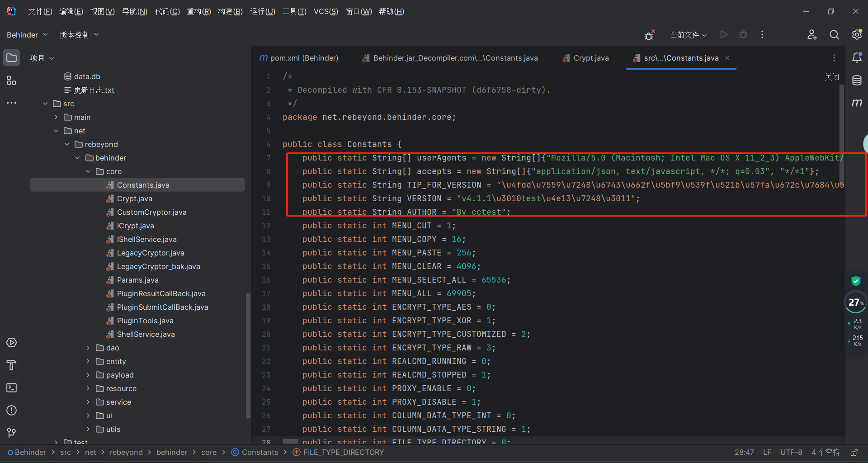Toggle read-only lock icon in status bar
The image size is (868, 463).
pos(854,453)
